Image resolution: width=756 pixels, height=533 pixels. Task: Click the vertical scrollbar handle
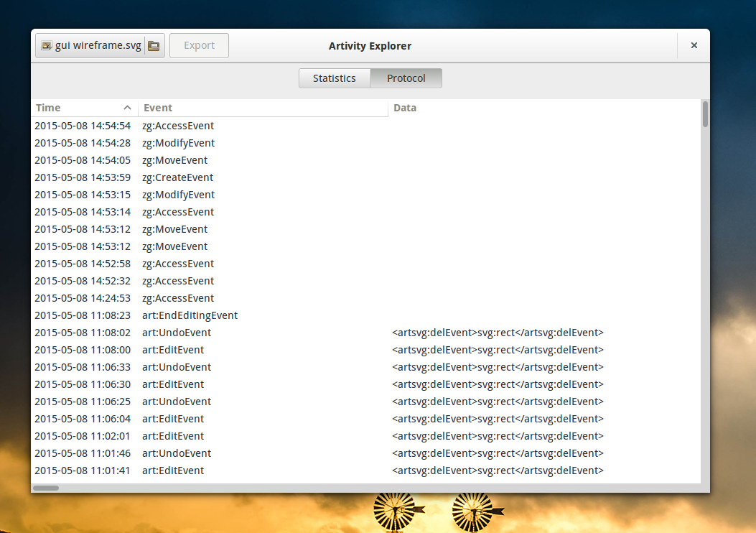[705, 114]
